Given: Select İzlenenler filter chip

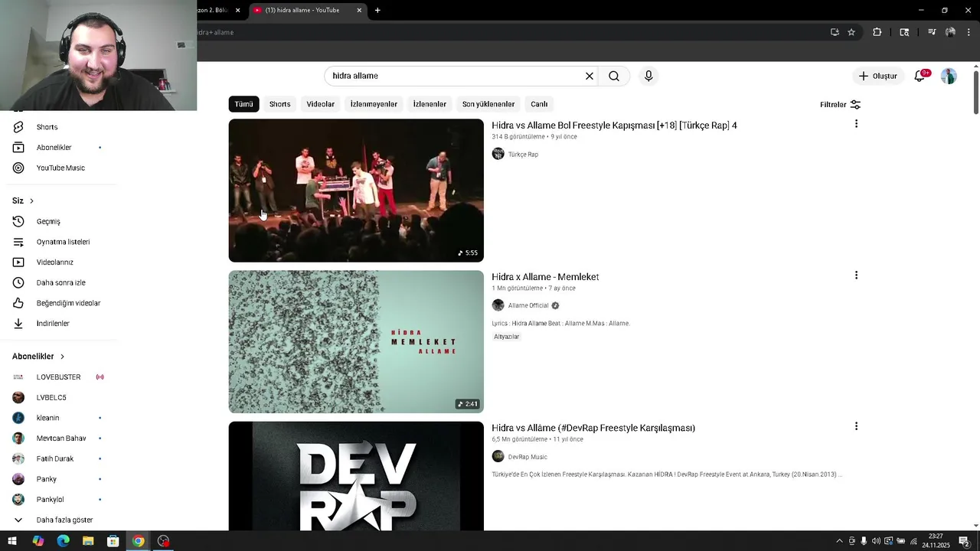Looking at the screenshot, I should coord(430,104).
